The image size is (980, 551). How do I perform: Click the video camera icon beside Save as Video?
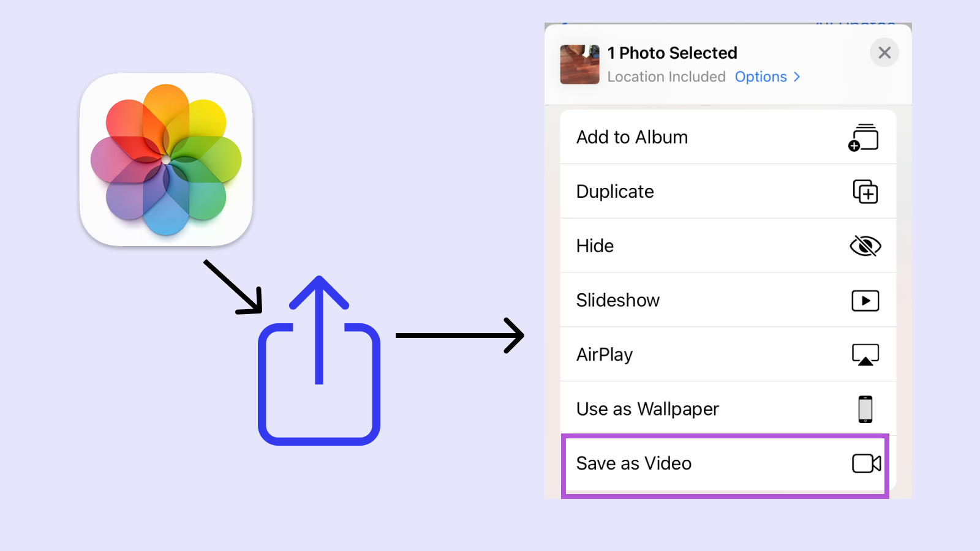(x=865, y=463)
